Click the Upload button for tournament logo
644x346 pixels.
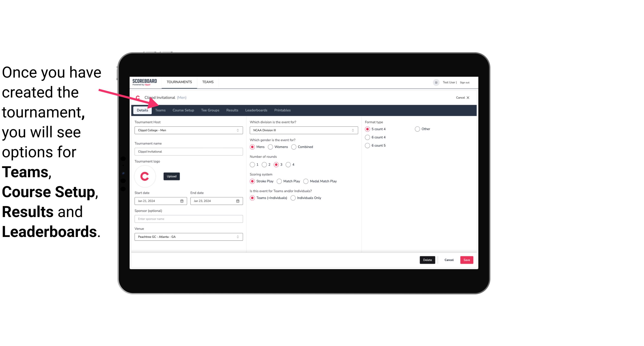click(x=172, y=176)
